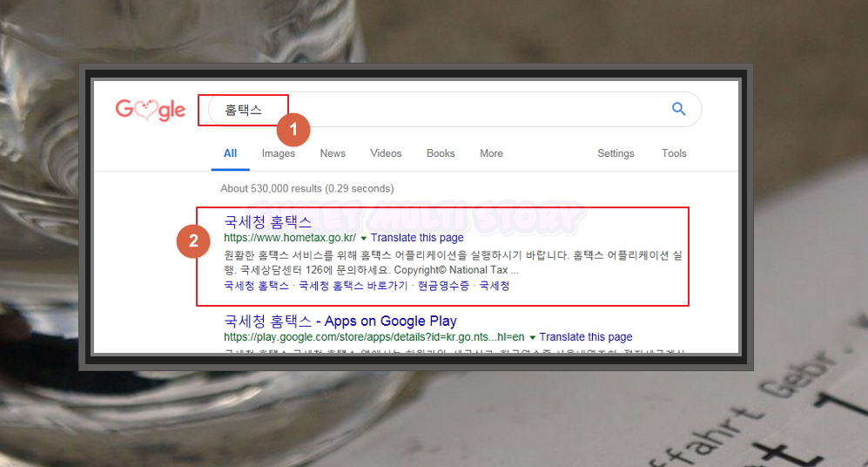Click the About 530,000 results text
The image size is (868, 467).
tap(307, 188)
